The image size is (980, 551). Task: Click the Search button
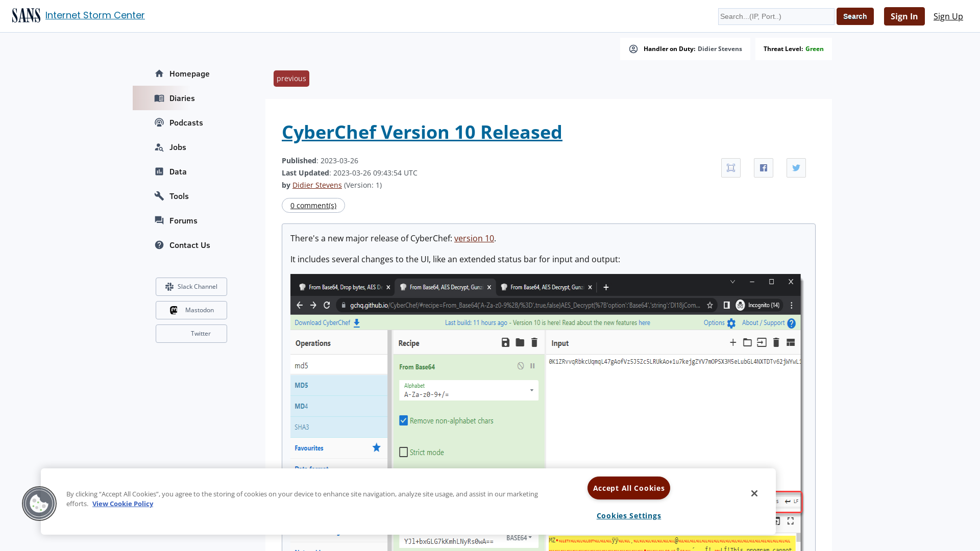coord(855,16)
